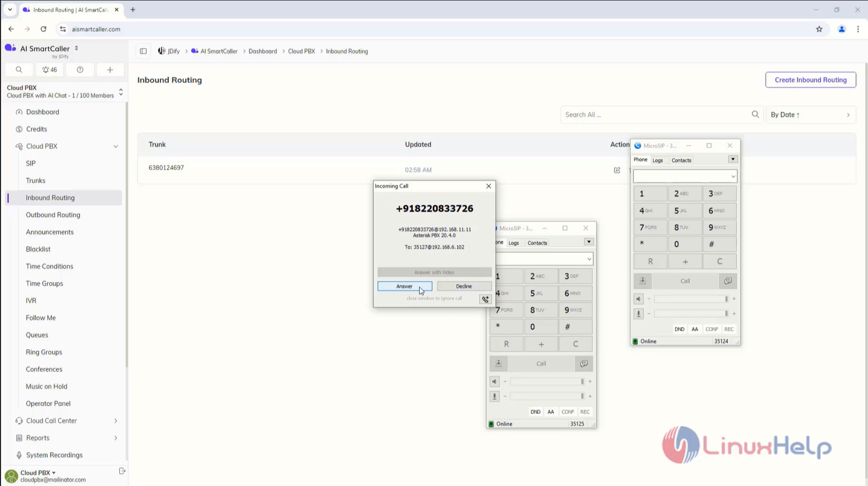Go back in the browser
Image resolution: width=868 pixels, height=486 pixels.
point(11,29)
